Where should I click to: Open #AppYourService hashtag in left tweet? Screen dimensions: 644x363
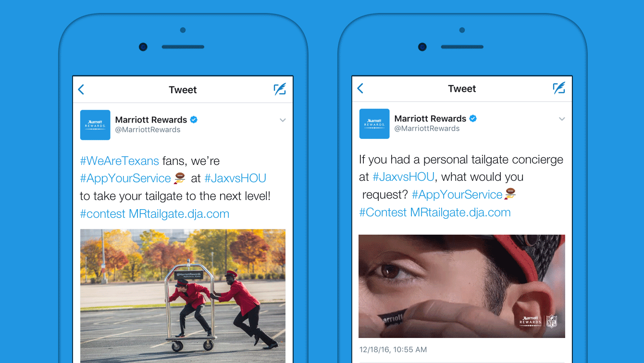point(125,178)
